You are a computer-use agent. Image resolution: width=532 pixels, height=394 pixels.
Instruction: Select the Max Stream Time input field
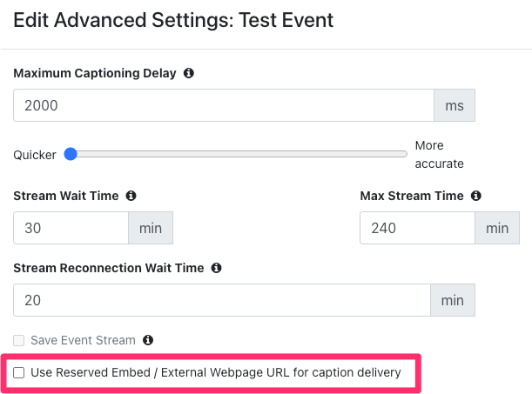point(417,228)
